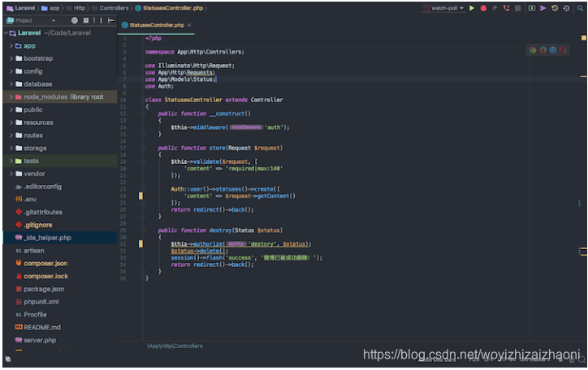Select the server.php file
This screenshot has width=588, height=370.
[40, 340]
